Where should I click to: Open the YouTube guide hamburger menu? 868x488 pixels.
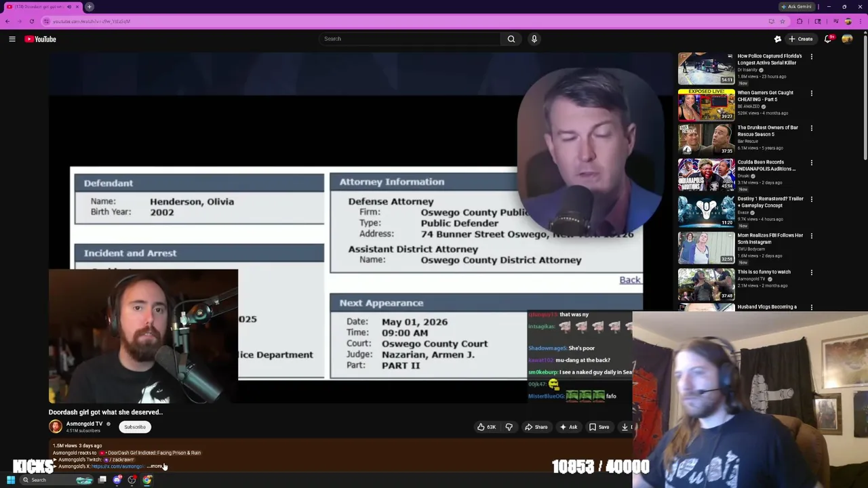pos(12,39)
